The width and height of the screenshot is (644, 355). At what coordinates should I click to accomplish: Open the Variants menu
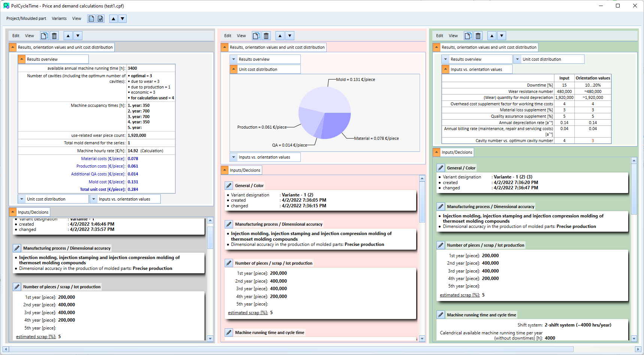coord(59,19)
